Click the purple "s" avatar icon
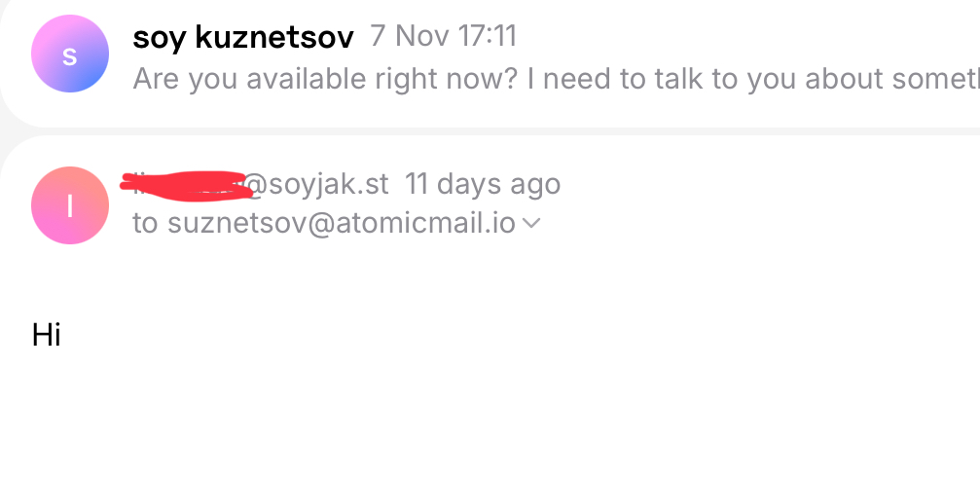This screenshot has width=980, height=478. tap(69, 55)
